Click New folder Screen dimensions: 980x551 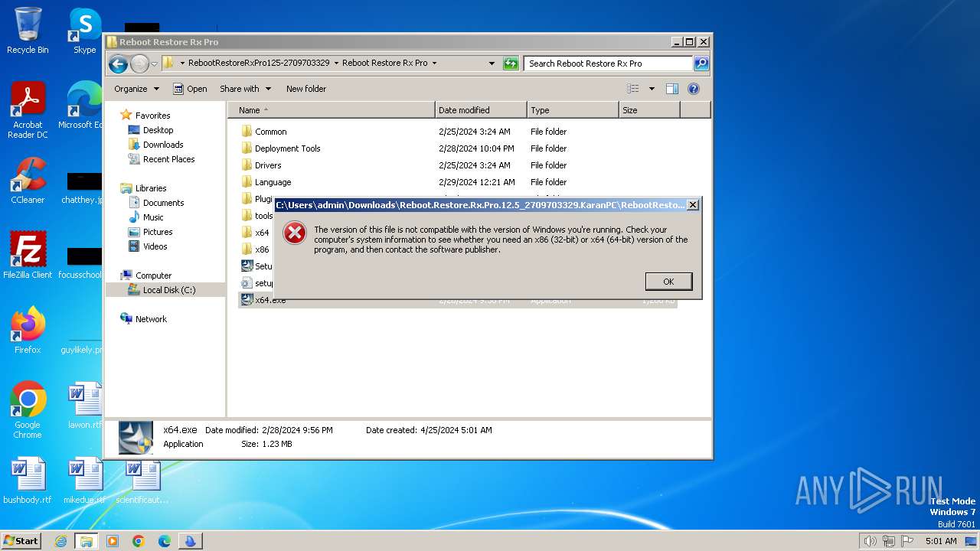306,89
